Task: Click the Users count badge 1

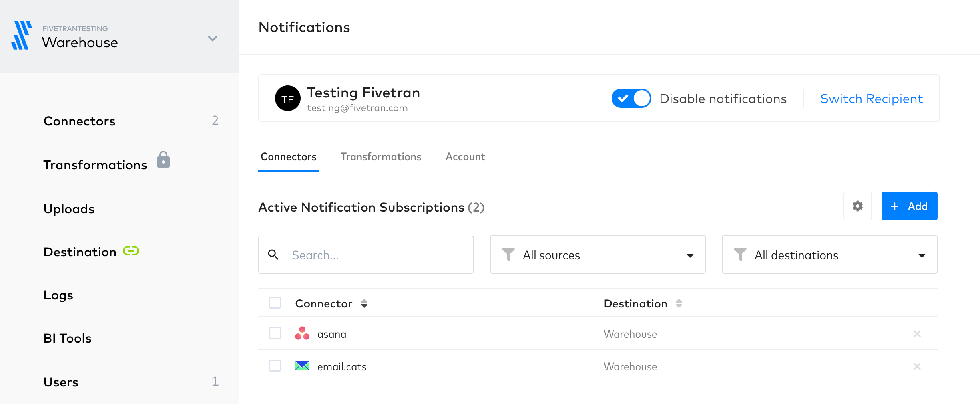Action: (215, 381)
